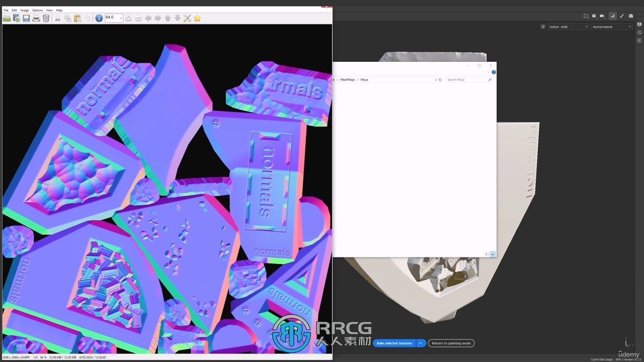Copy image using the copy icon

coord(67,18)
